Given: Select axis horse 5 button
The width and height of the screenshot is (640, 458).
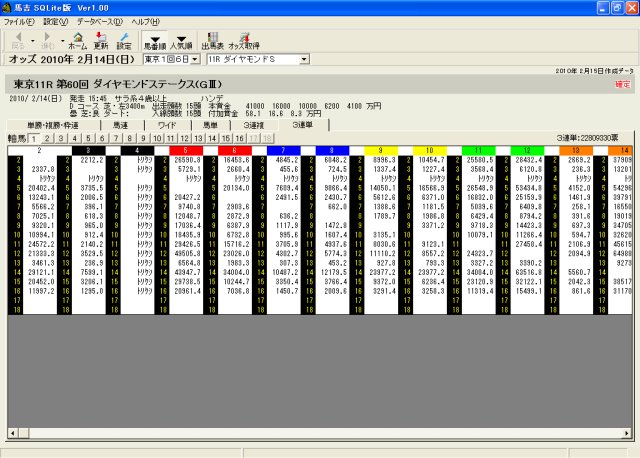Looking at the screenshot, I should 89,138.
